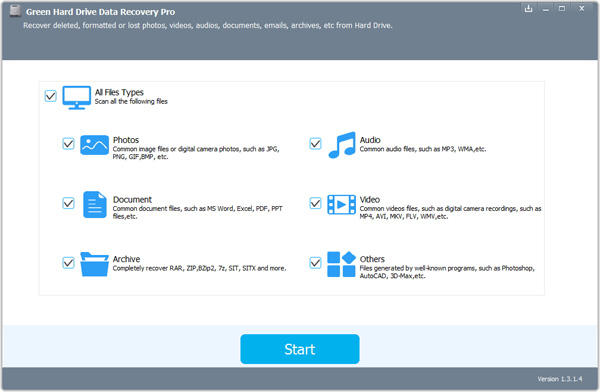Click the Video film strip icon
The width and height of the screenshot is (600, 392).
click(341, 205)
